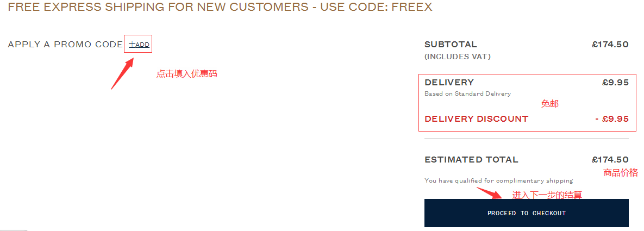This screenshot has width=644, height=231.
Task: Click the £9.95 delivery charge
Action: [x=615, y=83]
